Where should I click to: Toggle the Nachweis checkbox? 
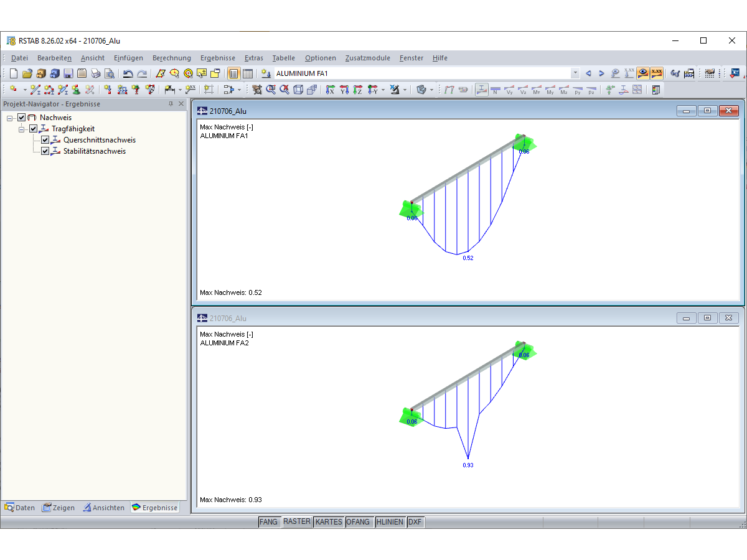point(22,118)
